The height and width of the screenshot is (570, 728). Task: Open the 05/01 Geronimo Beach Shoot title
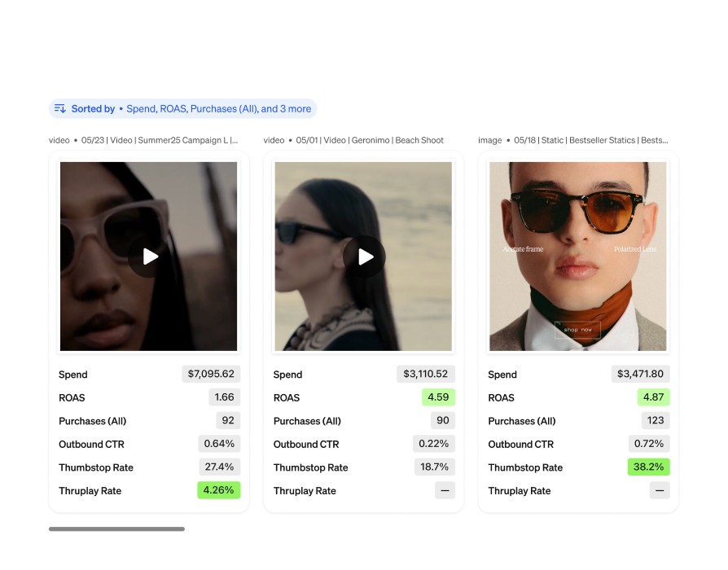pyautogui.click(x=370, y=140)
